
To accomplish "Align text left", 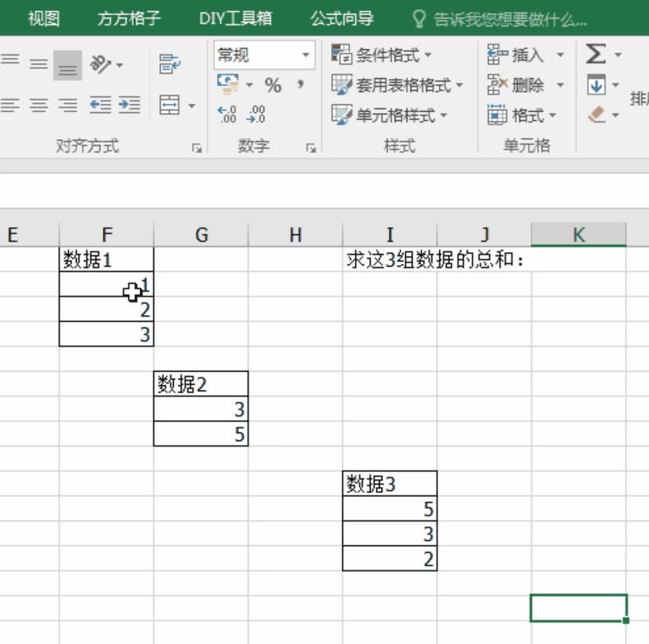I will click(x=10, y=105).
